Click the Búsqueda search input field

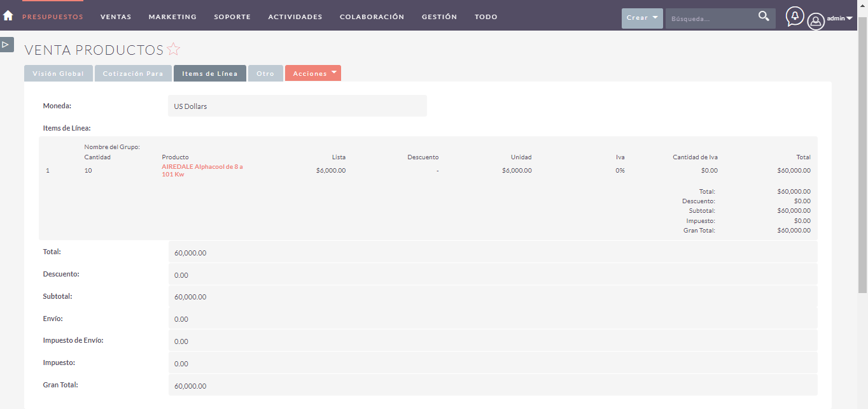[710, 18]
